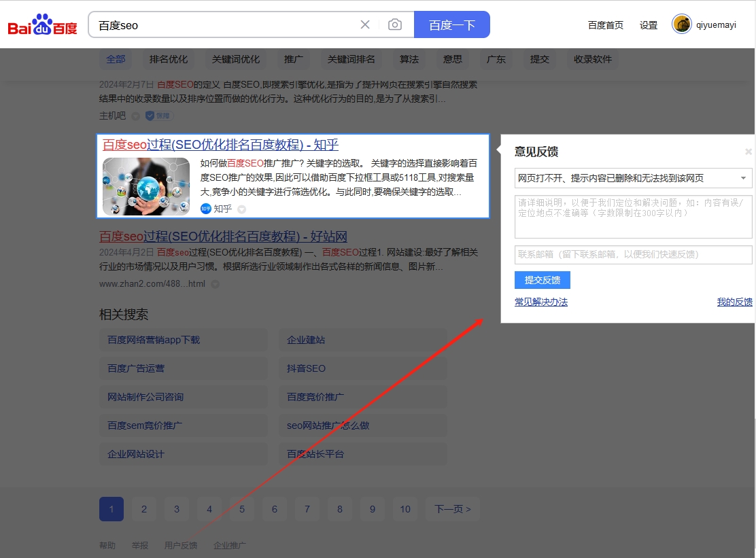This screenshot has width=756, height=558.
Task: Open the 举报 footer link
Action: click(x=140, y=546)
